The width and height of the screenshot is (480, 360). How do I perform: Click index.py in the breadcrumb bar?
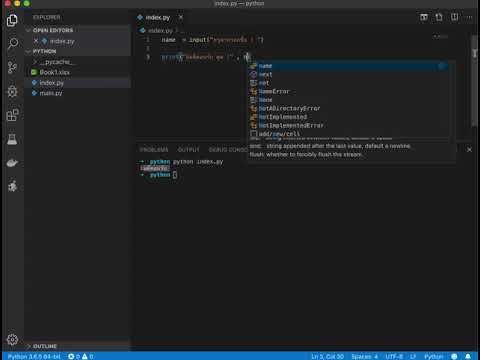tap(160, 31)
